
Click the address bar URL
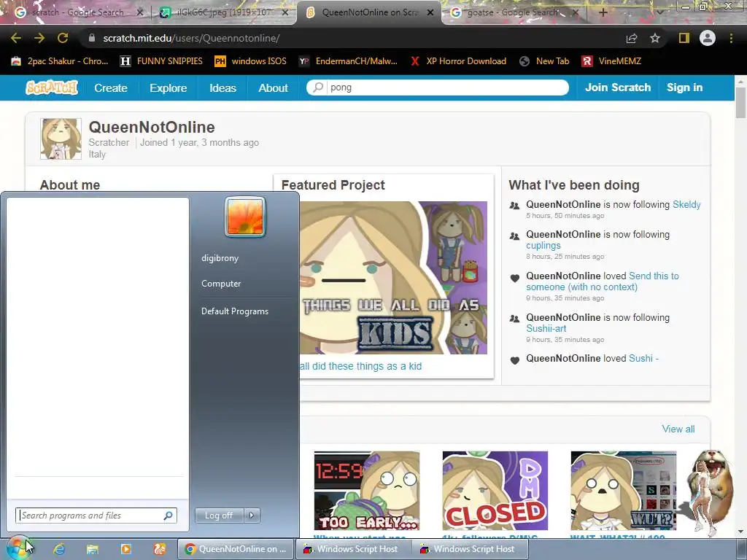191,38
